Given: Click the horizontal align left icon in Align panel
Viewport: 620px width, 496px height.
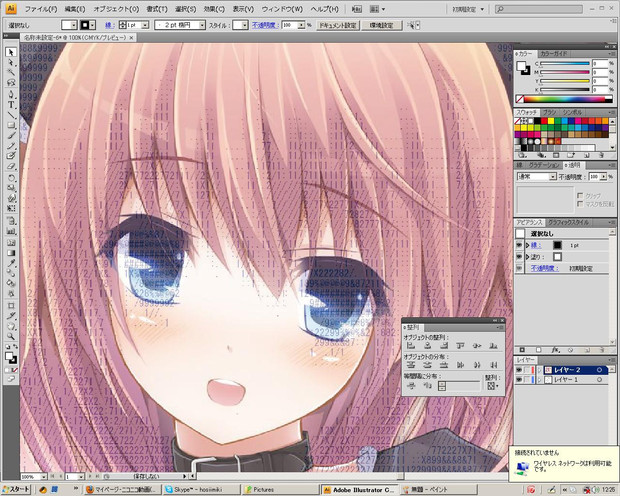Looking at the screenshot, I should [x=411, y=346].
